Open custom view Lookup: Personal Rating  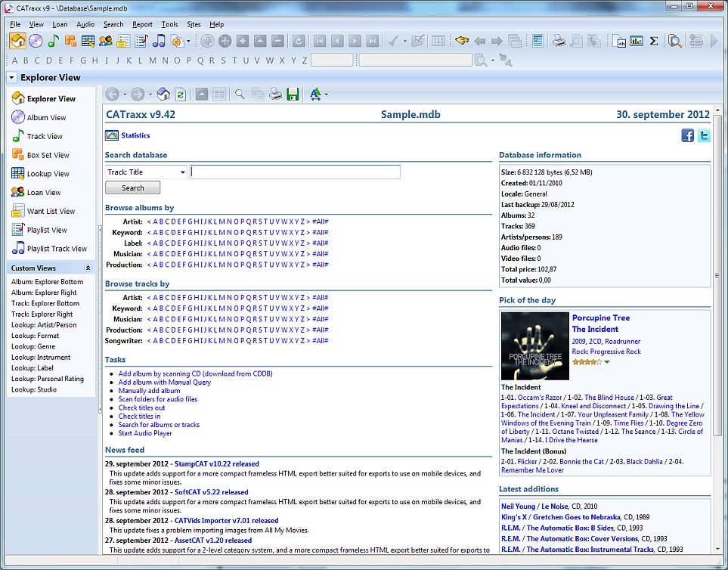tap(48, 379)
